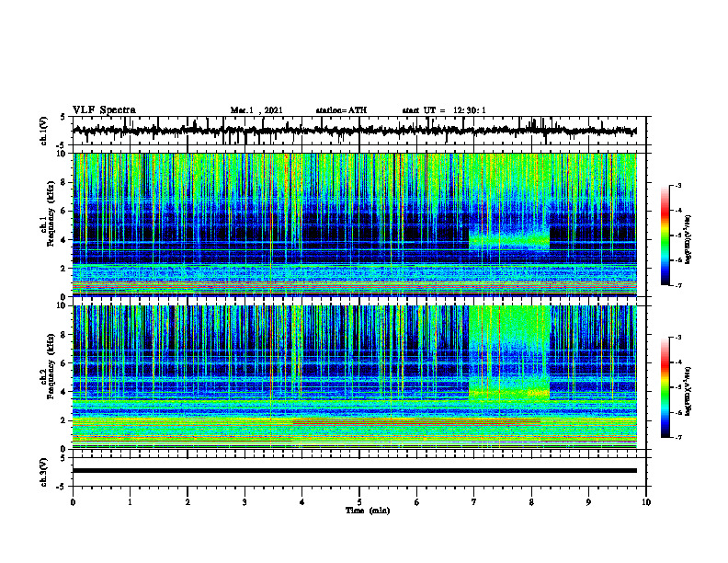The image size is (728, 563).
Task: Click the black ch.1 voltage waveform trace
Action: pos(355,131)
